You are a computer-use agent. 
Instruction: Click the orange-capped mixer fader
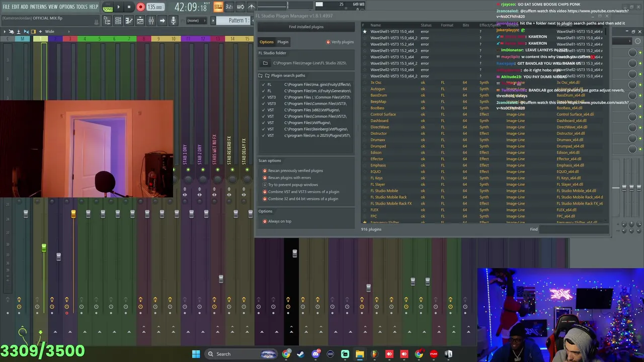tap(73, 214)
